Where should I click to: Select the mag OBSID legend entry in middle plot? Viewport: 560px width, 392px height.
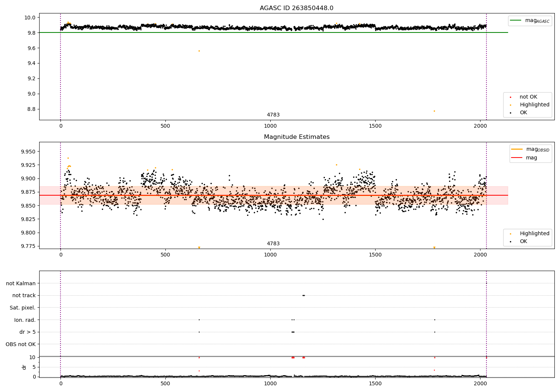530,149
